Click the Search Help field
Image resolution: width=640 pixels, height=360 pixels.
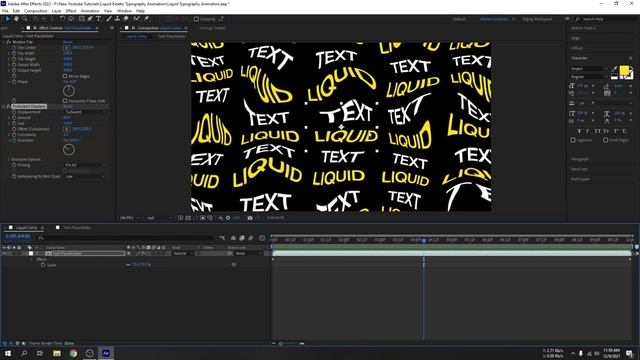click(605, 19)
